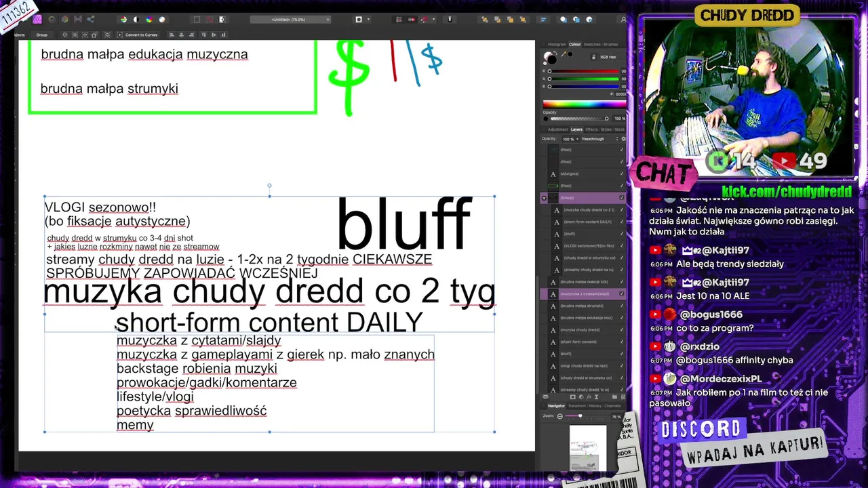Toggle visibility of '(brudna małpa reakcje klik)' layer
The height and width of the screenshot is (488, 868).
coord(622,281)
